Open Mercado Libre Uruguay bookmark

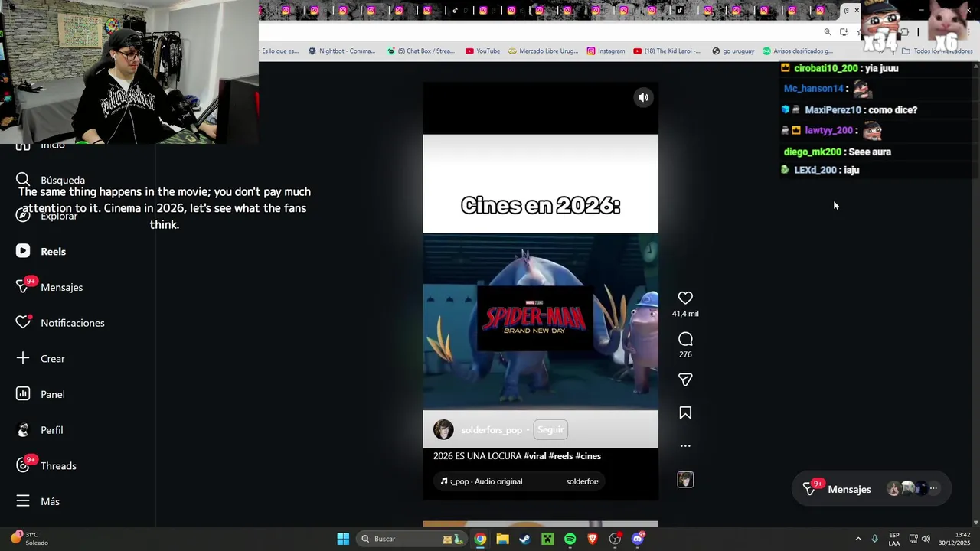pyautogui.click(x=544, y=51)
